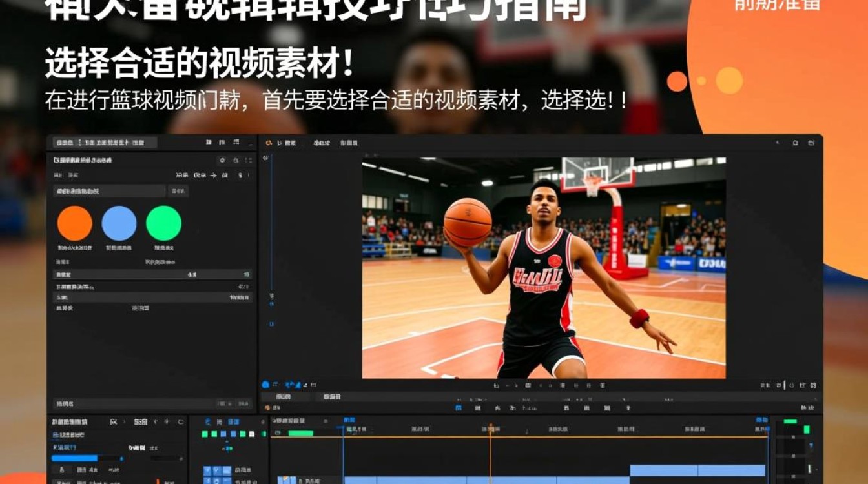Click the blue circle icon below the preview

click(x=265, y=385)
